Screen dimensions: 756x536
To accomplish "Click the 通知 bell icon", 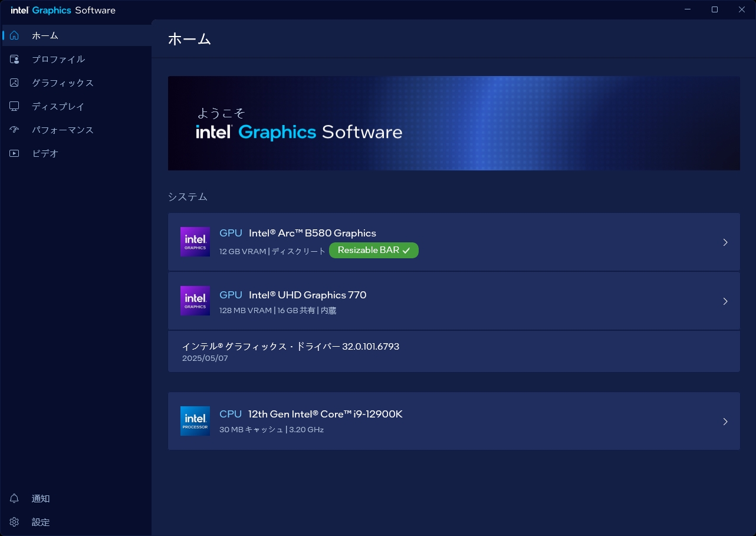I will coord(15,498).
